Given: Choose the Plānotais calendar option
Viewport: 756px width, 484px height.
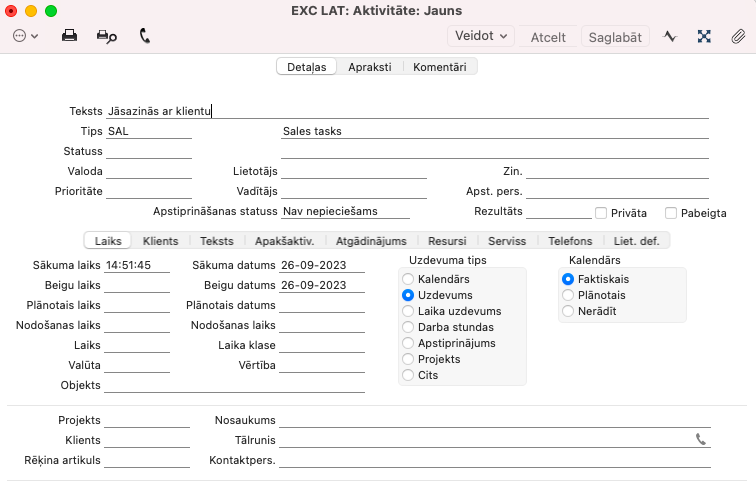Looking at the screenshot, I should pos(568,296).
